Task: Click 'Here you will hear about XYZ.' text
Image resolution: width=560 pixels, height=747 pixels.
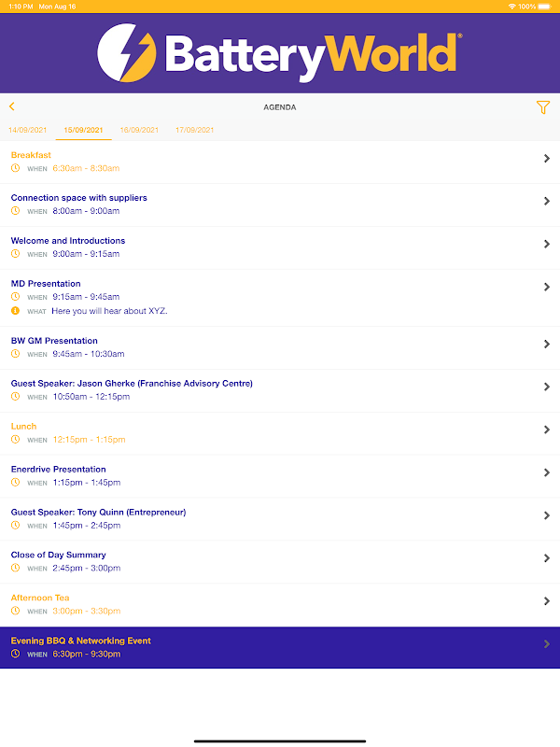Action: [x=109, y=311]
